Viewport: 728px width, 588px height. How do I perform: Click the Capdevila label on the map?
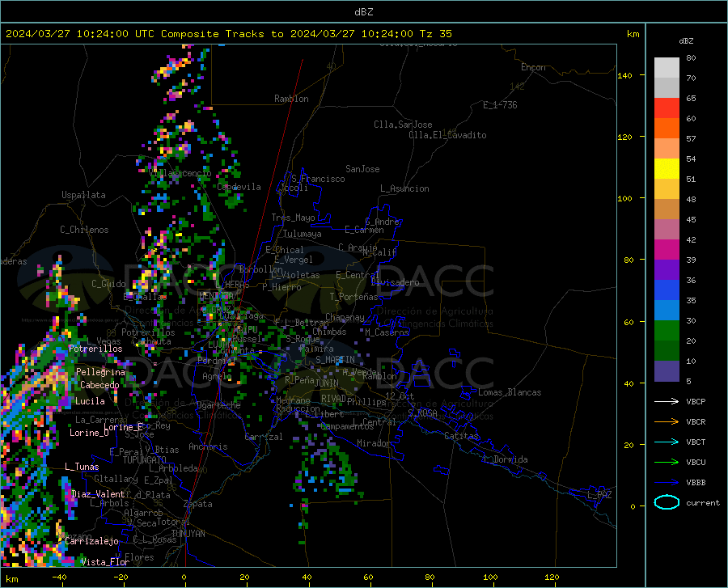tap(239, 187)
